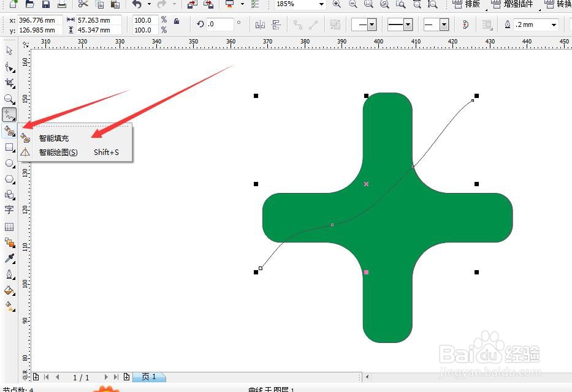This screenshot has width=572, height=392.
Task: Toggle the lock ratio padlock
Action: [x=177, y=21]
